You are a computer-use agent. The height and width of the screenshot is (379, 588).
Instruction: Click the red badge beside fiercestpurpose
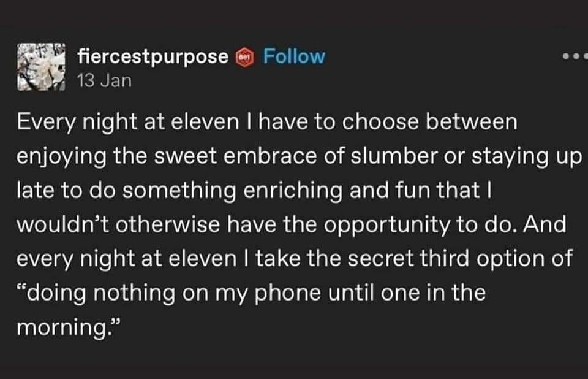[x=243, y=58]
